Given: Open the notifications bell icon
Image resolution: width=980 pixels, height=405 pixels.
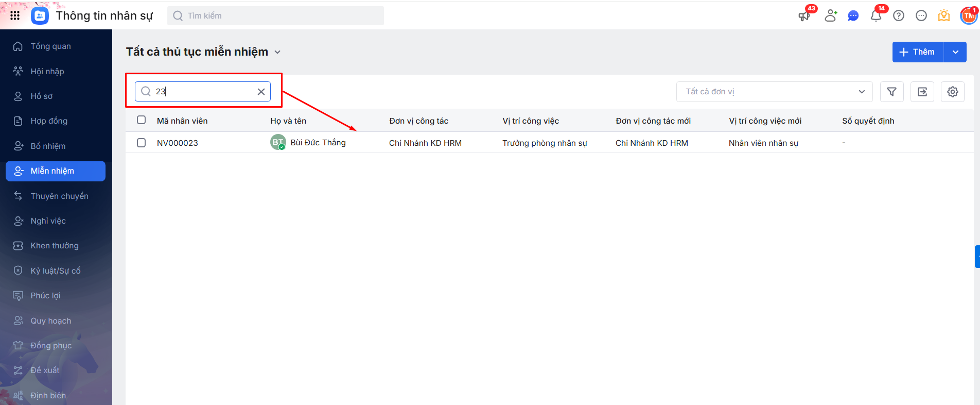Looking at the screenshot, I should (876, 16).
